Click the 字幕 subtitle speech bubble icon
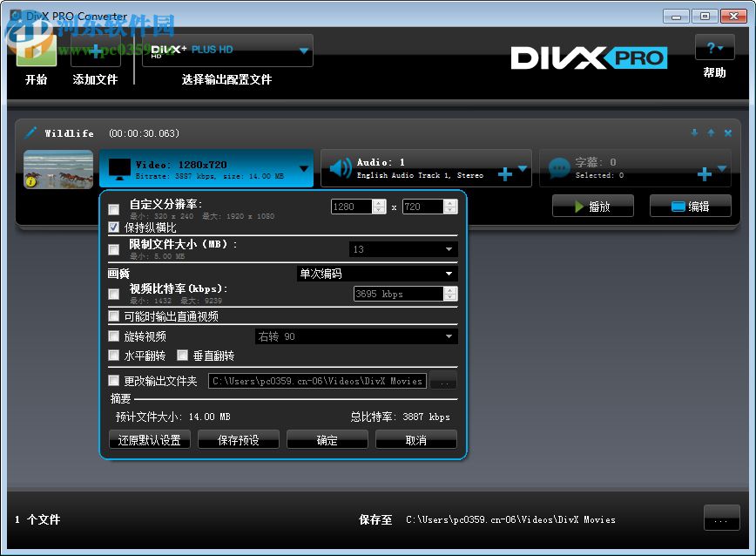The height and width of the screenshot is (556, 756). point(560,168)
